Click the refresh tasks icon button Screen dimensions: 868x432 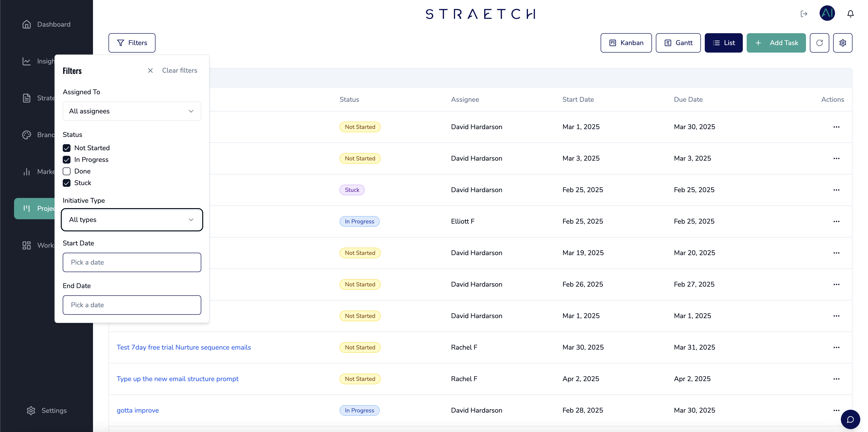pyautogui.click(x=819, y=43)
